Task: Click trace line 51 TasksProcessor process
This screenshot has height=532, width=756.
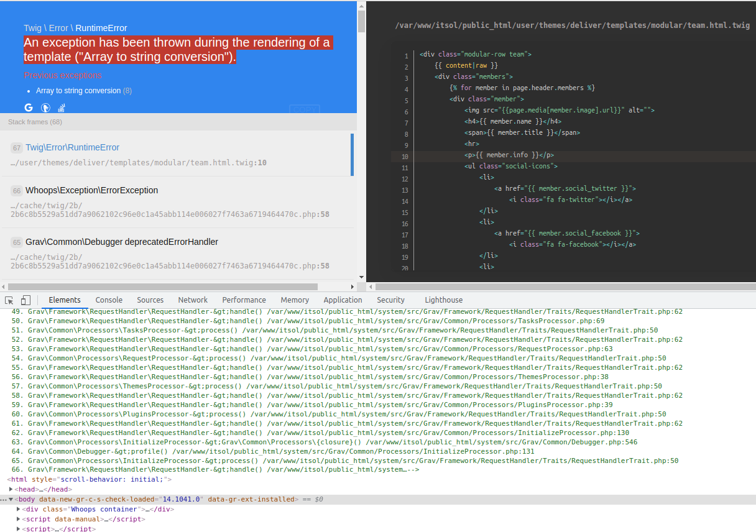Action: 334,330
